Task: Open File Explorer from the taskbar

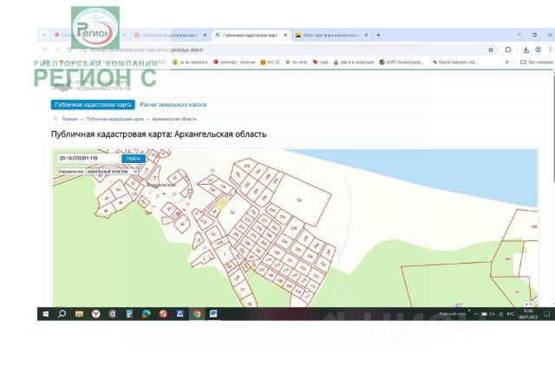Action: click(x=79, y=314)
